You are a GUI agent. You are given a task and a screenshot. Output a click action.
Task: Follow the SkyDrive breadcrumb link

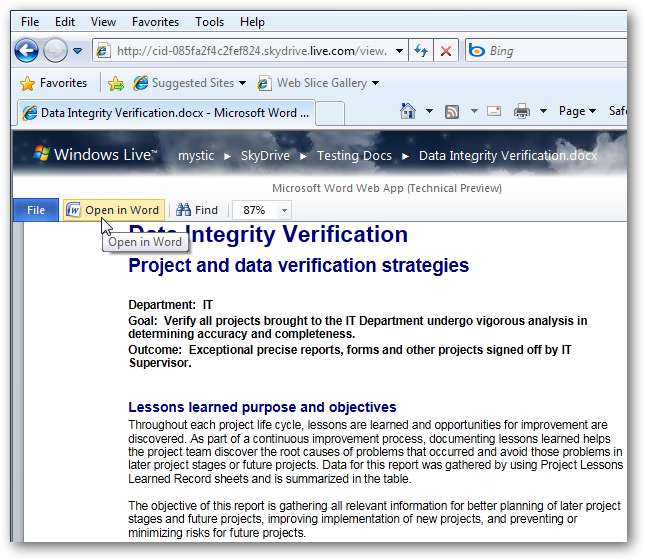pos(264,155)
